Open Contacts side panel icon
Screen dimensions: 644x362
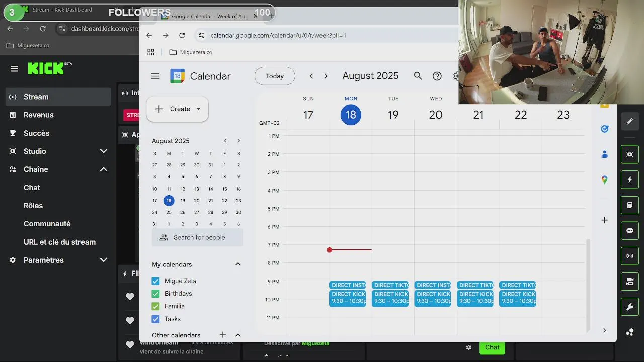pos(604,154)
